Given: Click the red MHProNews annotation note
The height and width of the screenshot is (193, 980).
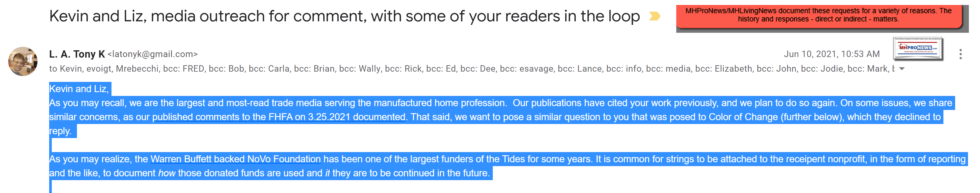Looking at the screenshot, I should [x=818, y=15].
